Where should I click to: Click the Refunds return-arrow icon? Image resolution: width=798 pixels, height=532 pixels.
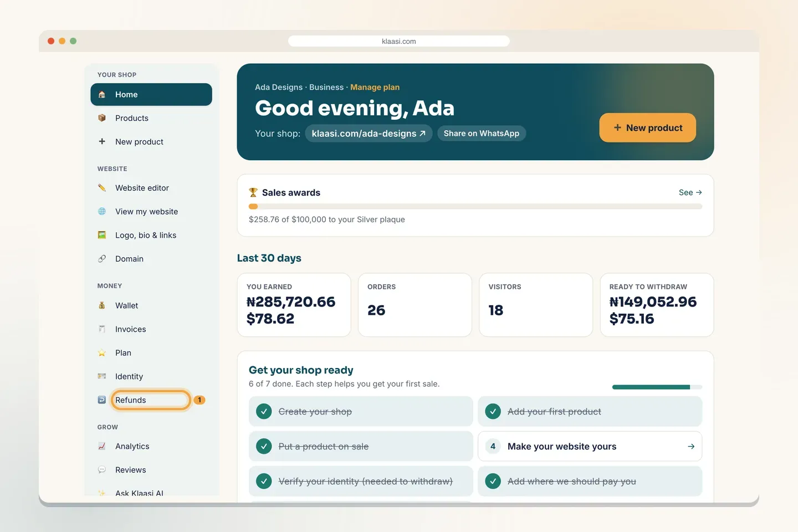(102, 400)
